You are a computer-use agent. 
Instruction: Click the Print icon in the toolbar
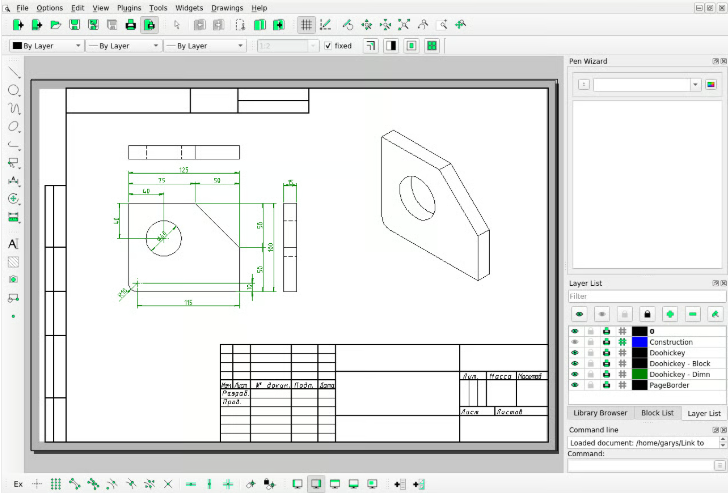click(131, 24)
